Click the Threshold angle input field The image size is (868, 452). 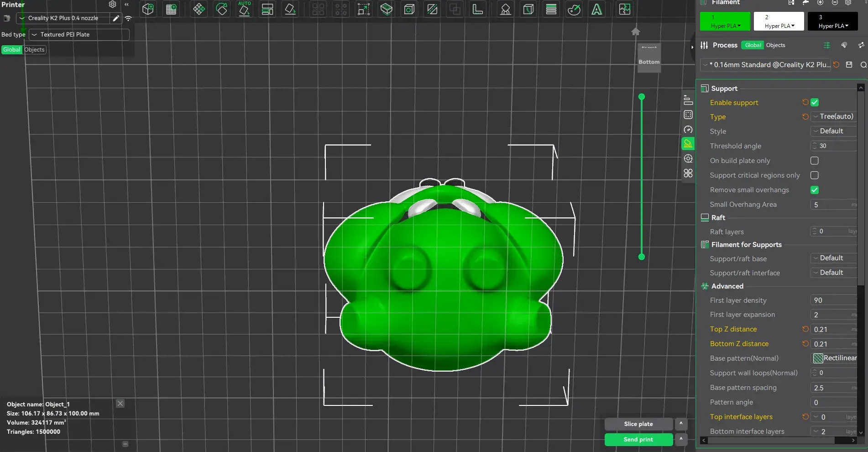(x=834, y=146)
